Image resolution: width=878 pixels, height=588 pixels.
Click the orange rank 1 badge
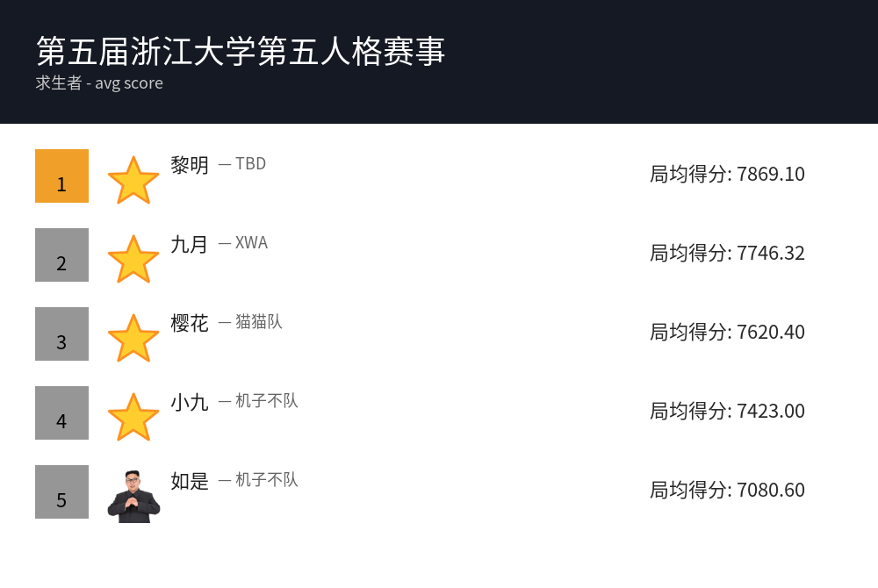61,176
